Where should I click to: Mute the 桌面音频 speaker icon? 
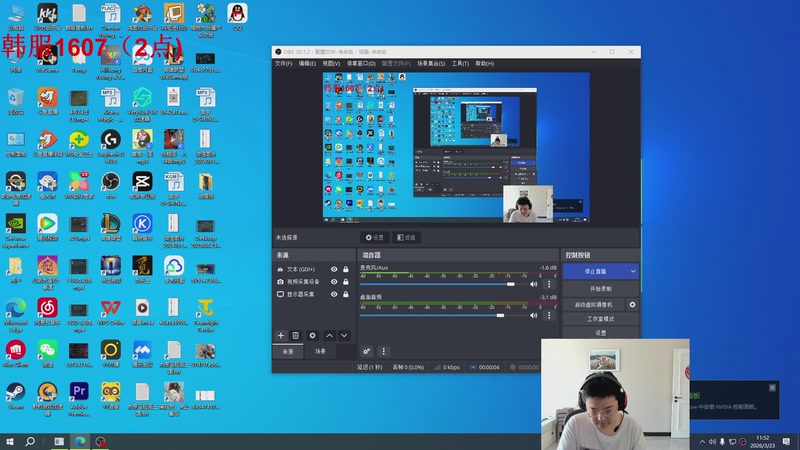(x=534, y=315)
